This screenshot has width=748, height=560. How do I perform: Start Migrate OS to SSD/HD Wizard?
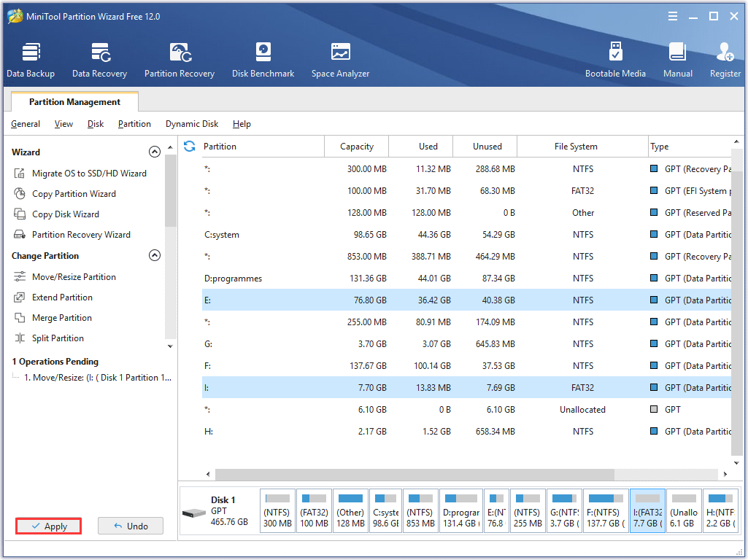point(80,173)
